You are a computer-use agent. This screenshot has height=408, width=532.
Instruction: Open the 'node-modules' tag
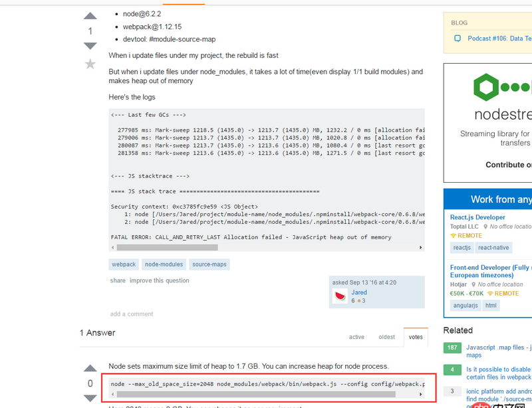[164, 264]
